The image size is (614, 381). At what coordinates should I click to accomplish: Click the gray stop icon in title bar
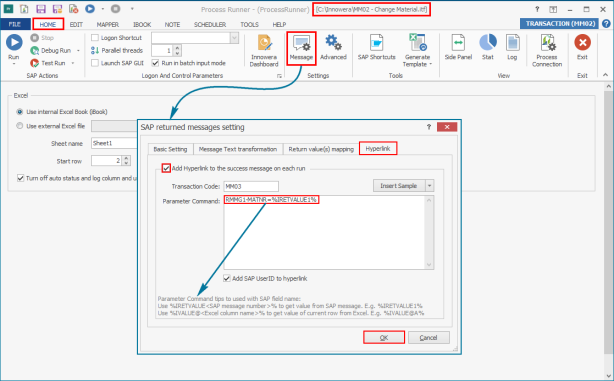(115, 9)
